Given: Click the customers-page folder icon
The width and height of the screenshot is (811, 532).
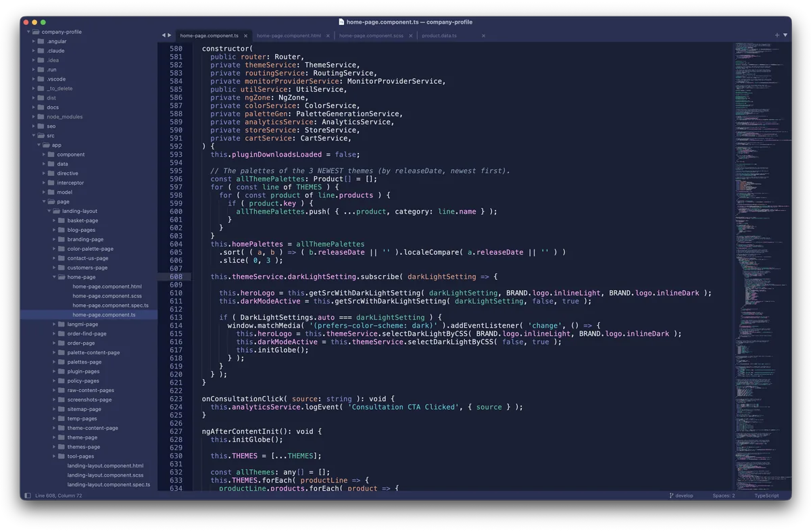Looking at the screenshot, I should (x=62, y=268).
